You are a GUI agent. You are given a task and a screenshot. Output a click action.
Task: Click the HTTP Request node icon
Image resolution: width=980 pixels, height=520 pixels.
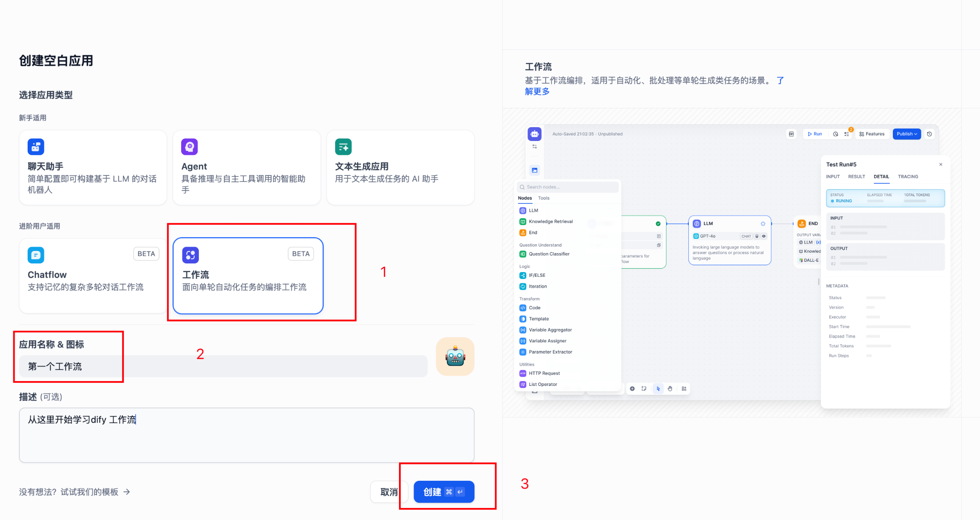point(523,373)
